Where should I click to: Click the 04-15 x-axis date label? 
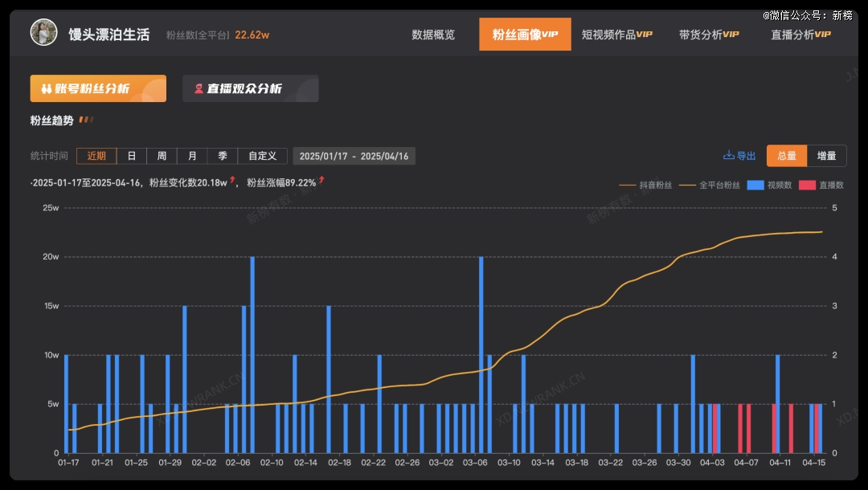point(813,463)
